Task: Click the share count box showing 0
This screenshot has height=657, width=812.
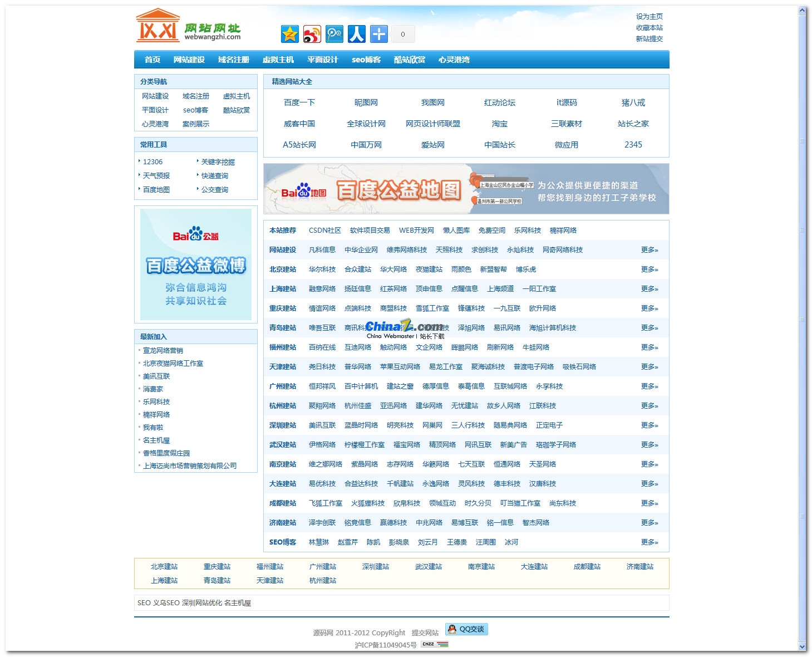Action: pyautogui.click(x=403, y=34)
